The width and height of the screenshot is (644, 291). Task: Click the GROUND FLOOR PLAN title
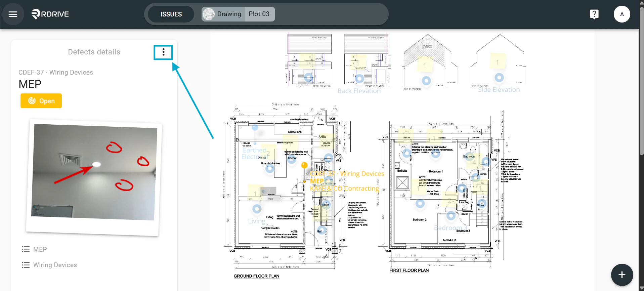256,276
